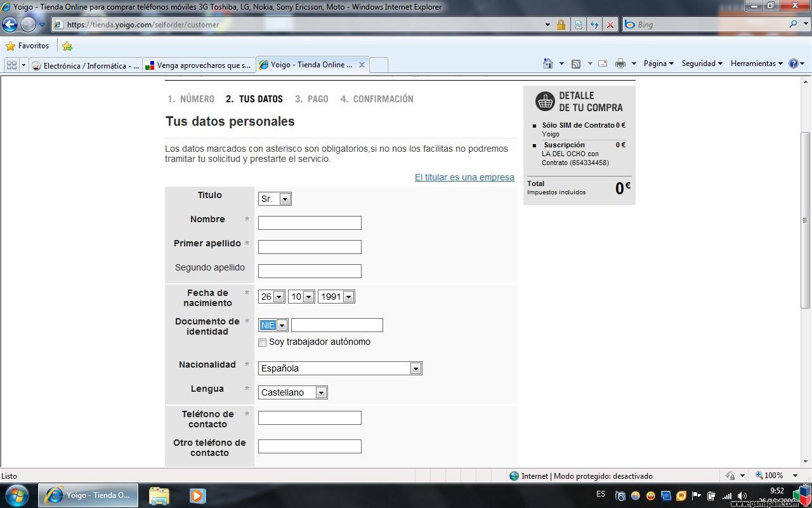812x508 pixels.
Task: Stop loading with the red X icon
Action: [610, 25]
